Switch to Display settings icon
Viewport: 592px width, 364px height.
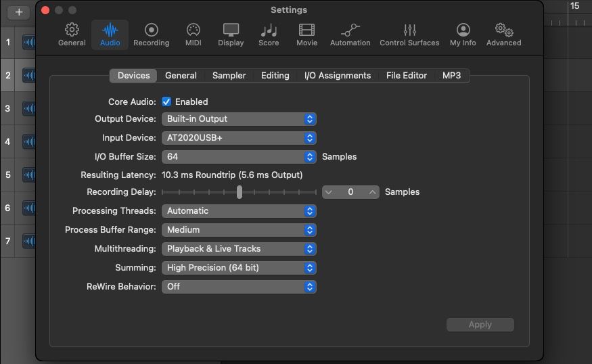pos(231,30)
